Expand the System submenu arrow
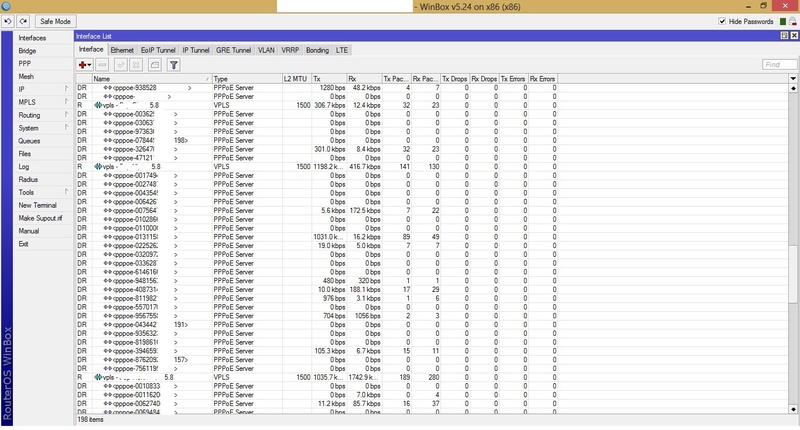The image size is (800, 430). [x=66, y=128]
